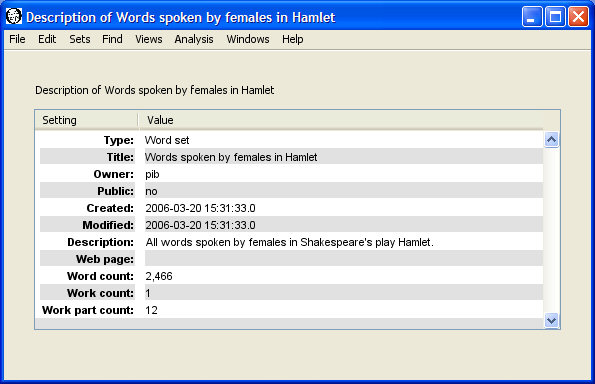Click the Setting column header
595x384 pixels.
(x=86, y=120)
